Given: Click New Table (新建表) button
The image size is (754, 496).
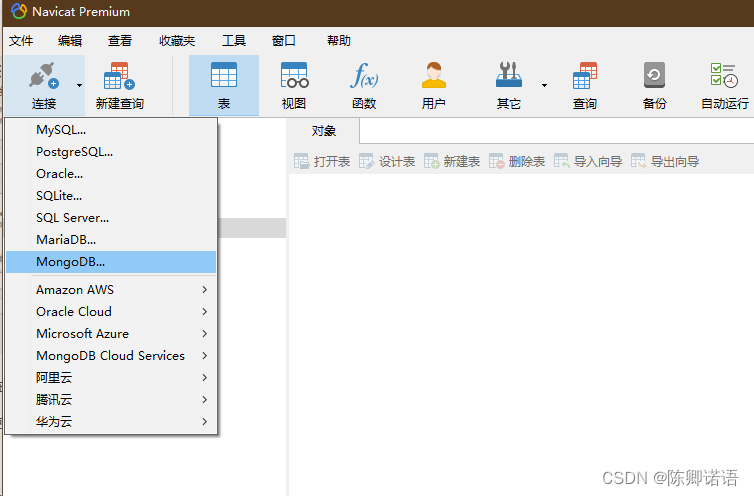Looking at the screenshot, I should click(452, 161).
